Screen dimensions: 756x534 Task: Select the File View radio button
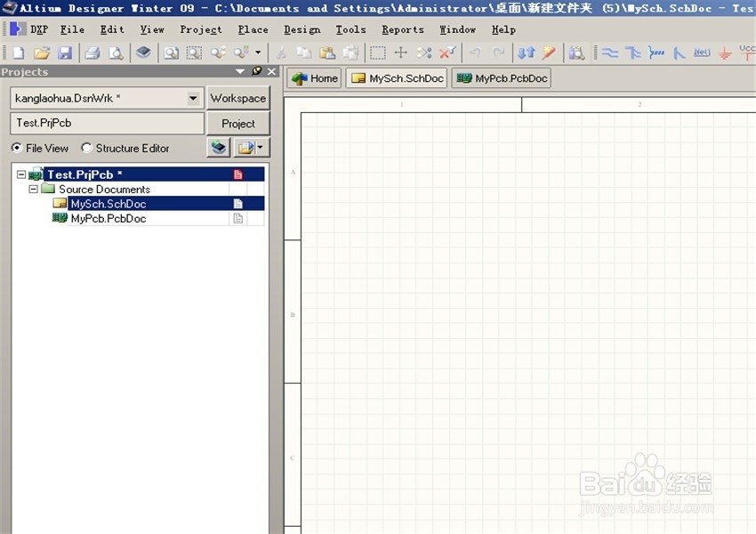[17, 148]
